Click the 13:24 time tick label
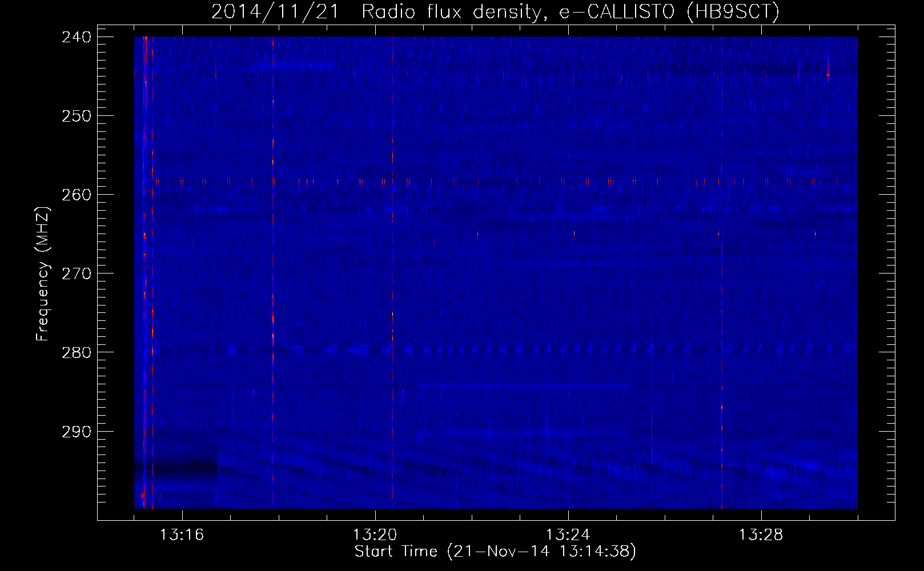This screenshot has height=571, width=924. click(568, 535)
